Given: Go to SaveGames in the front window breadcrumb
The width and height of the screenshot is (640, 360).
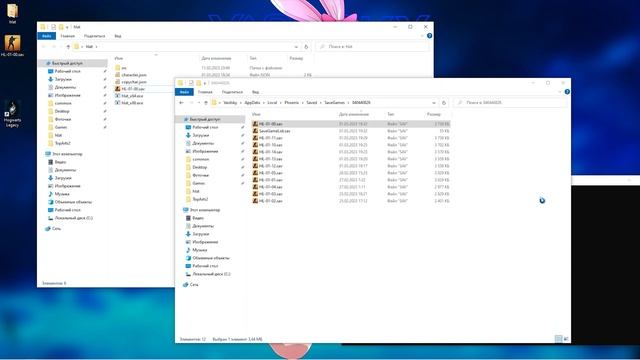Looking at the screenshot, I should click(x=334, y=103).
